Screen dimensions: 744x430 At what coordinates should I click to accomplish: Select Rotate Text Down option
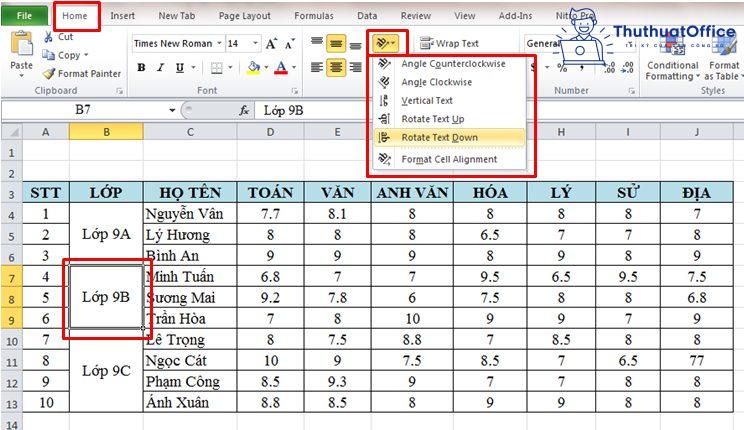click(x=450, y=138)
